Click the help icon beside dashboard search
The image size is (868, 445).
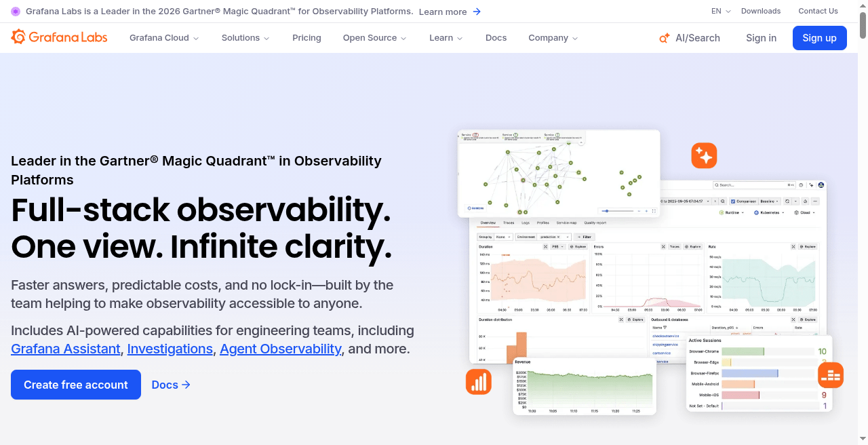801,185
